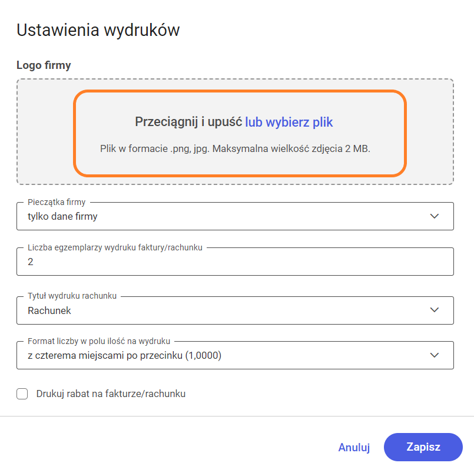Click the "Pieczątka firmy" field label
The width and height of the screenshot is (474, 476).
tap(57, 202)
